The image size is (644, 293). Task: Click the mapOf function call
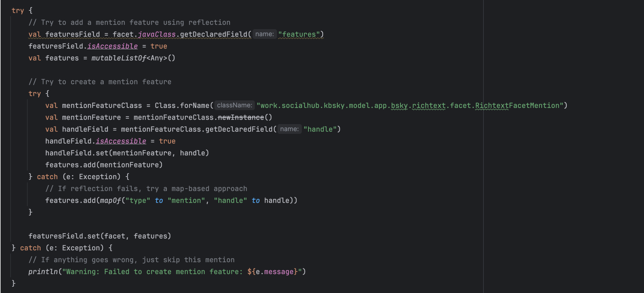[110, 201]
